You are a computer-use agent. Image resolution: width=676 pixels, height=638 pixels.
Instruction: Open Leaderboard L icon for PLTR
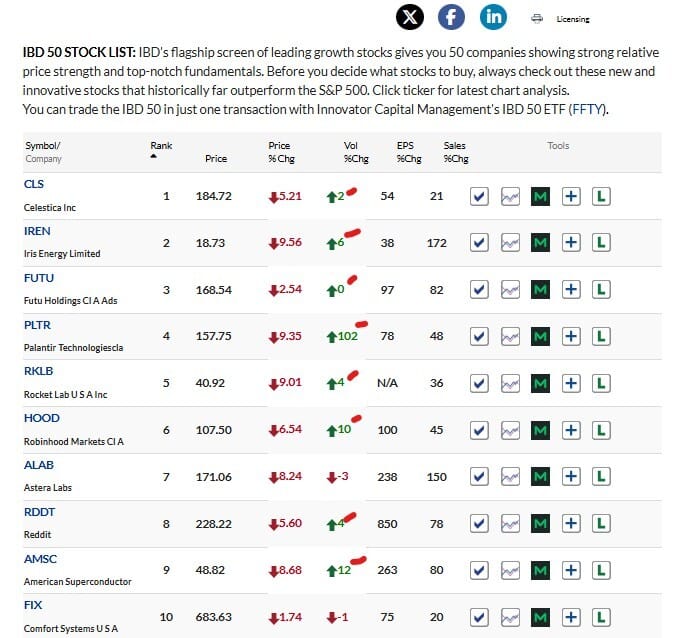point(601,336)
